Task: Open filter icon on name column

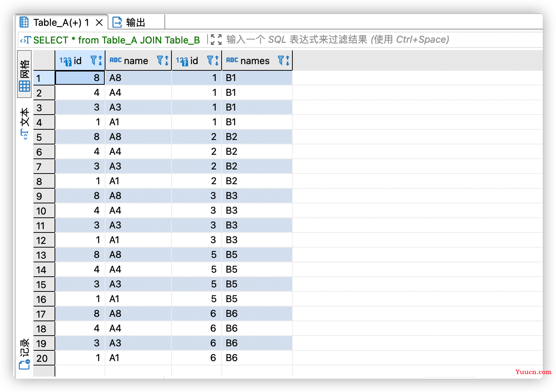Action: point(160,60)
